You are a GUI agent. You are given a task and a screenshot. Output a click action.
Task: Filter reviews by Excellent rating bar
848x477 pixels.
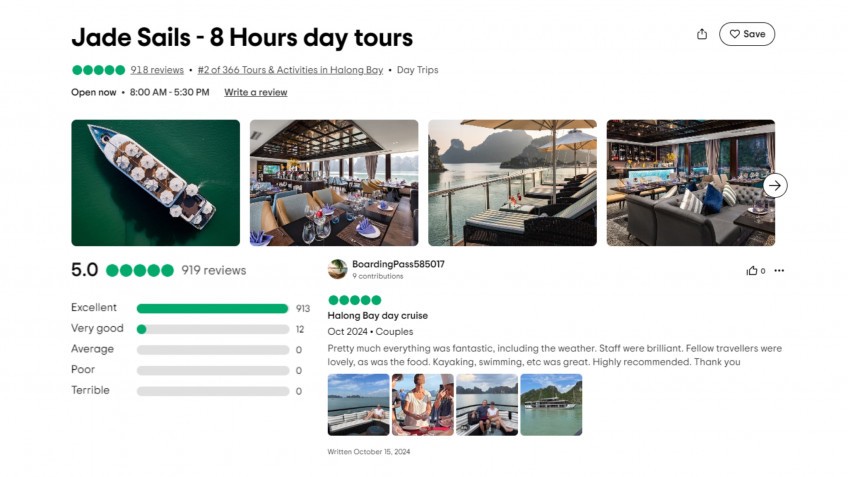coord(212,308)
